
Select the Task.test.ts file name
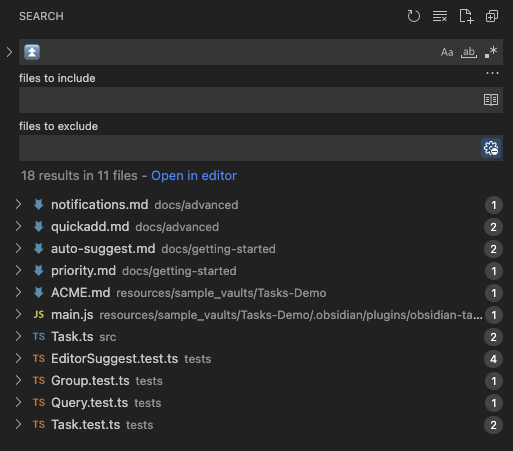(85, 425)
